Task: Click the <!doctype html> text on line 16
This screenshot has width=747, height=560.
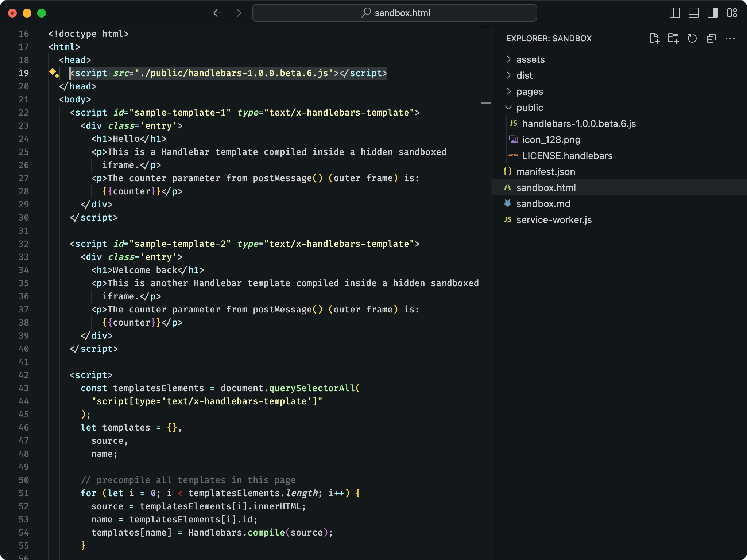Action: pos(89,34)
